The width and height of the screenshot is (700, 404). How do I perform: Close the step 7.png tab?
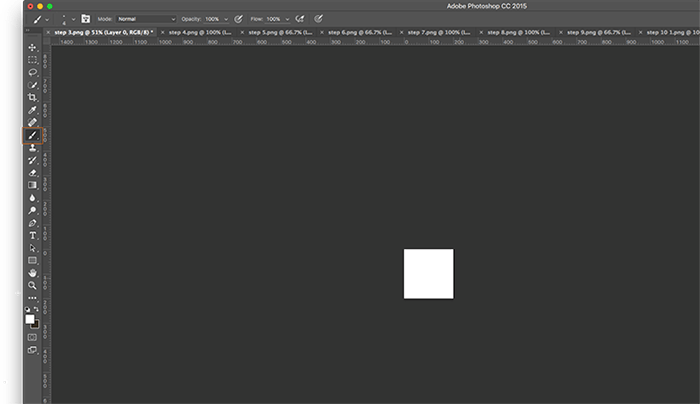pyautogui.click(x=401, y=33)
